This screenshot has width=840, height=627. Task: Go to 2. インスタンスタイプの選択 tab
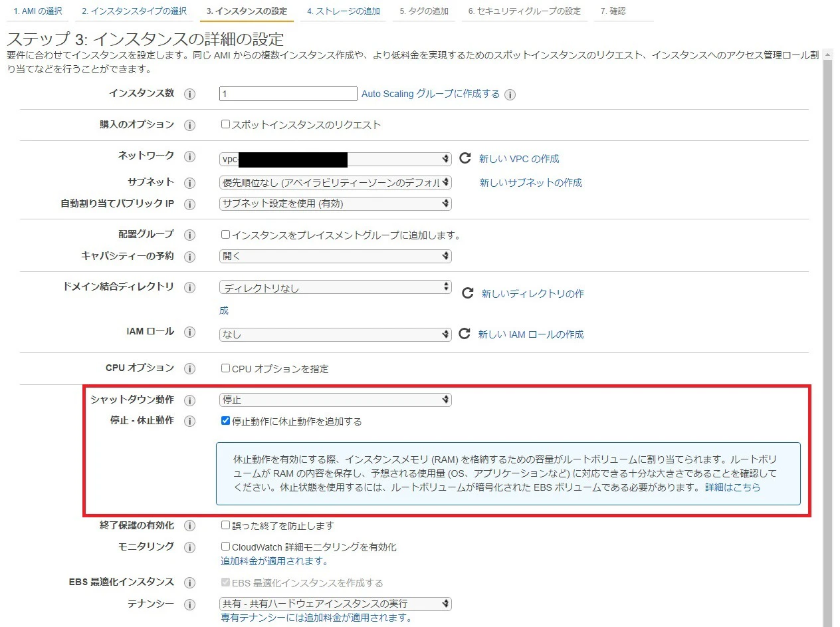pyautogui.click(x=134, y=11)
